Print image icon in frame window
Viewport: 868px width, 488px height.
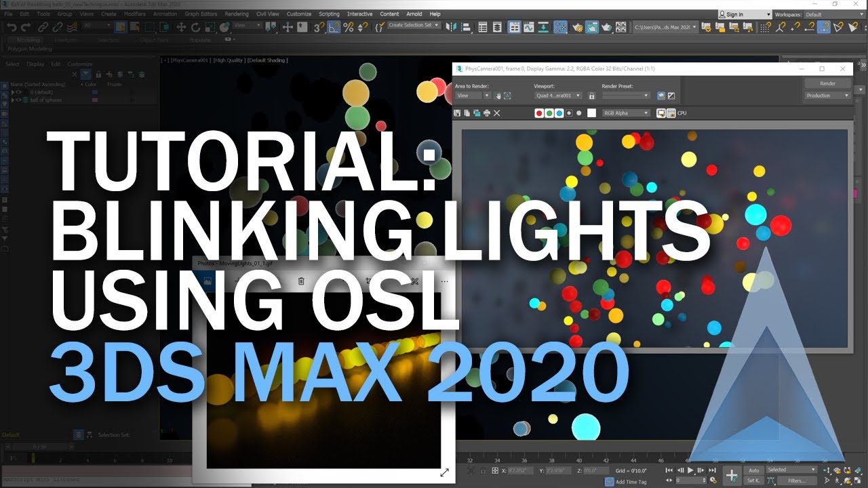(487, 113)
